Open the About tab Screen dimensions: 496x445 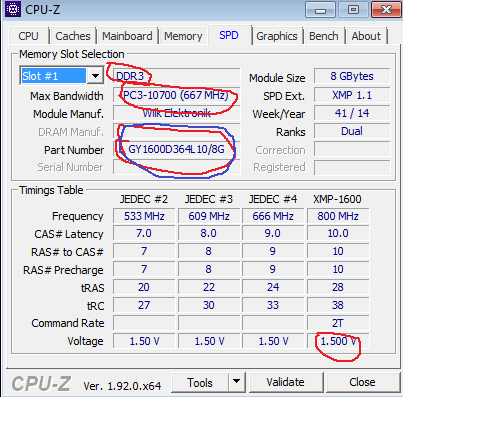tap(366, 36)
